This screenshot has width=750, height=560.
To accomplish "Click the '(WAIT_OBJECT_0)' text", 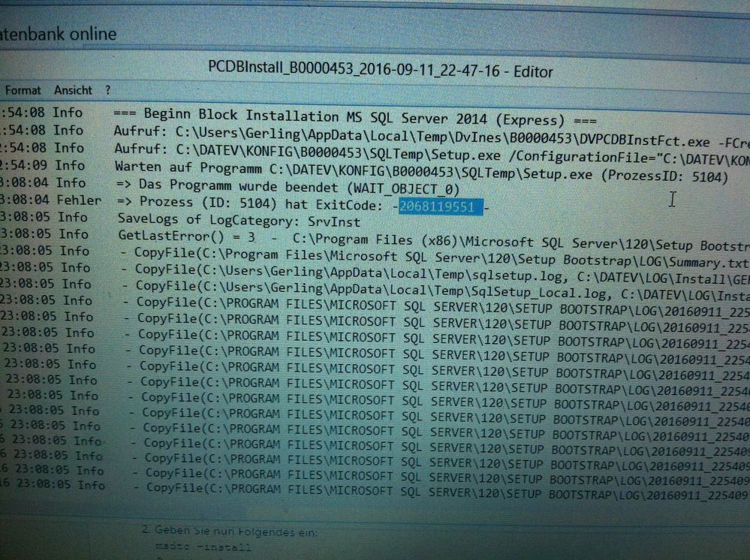I will (403, 188).
